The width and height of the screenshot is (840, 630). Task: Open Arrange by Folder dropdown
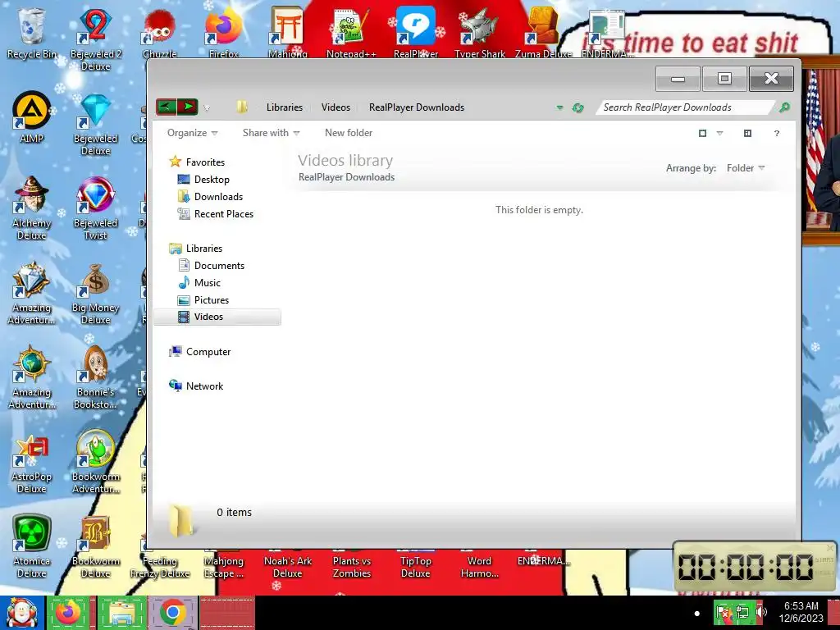point(745,168)
